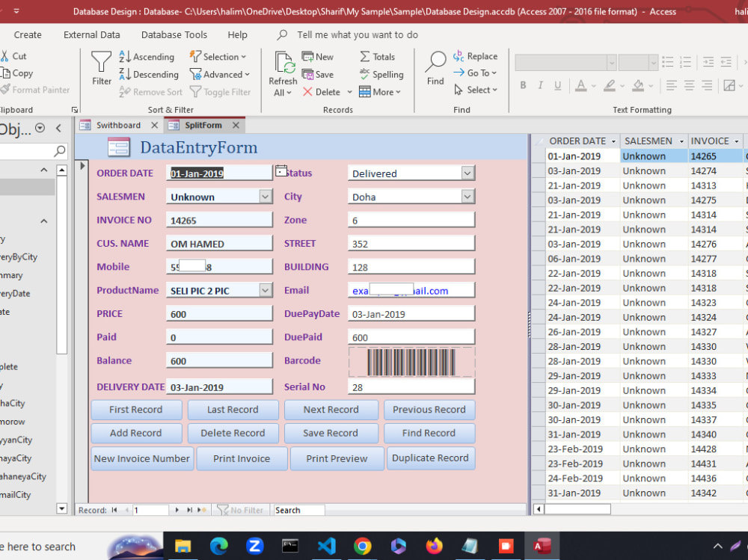748x560 pixels.
Task: Click Refresh All in Records group
Action: tap(283, 74)
